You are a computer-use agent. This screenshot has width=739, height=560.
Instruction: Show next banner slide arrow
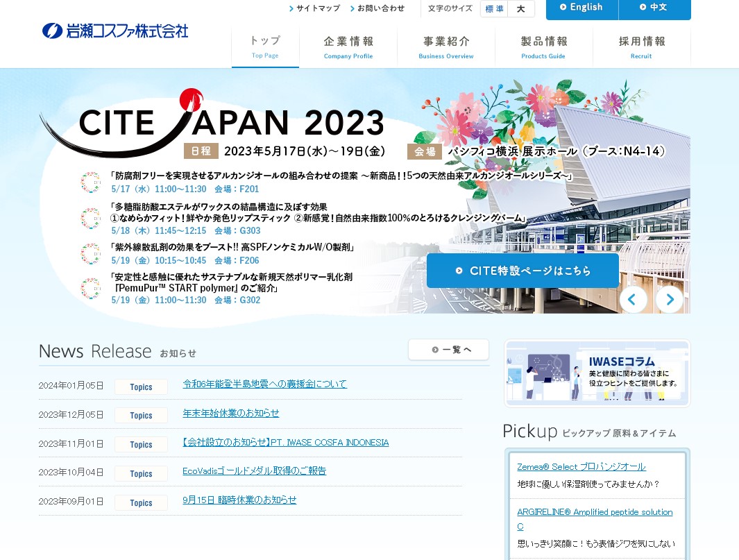669,299
